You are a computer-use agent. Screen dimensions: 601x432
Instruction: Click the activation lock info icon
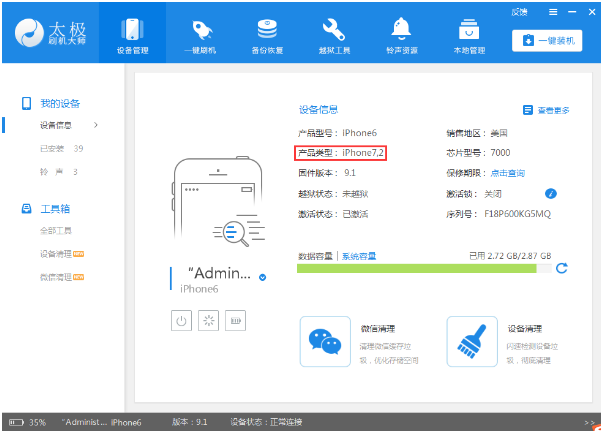tap(550, 194)
